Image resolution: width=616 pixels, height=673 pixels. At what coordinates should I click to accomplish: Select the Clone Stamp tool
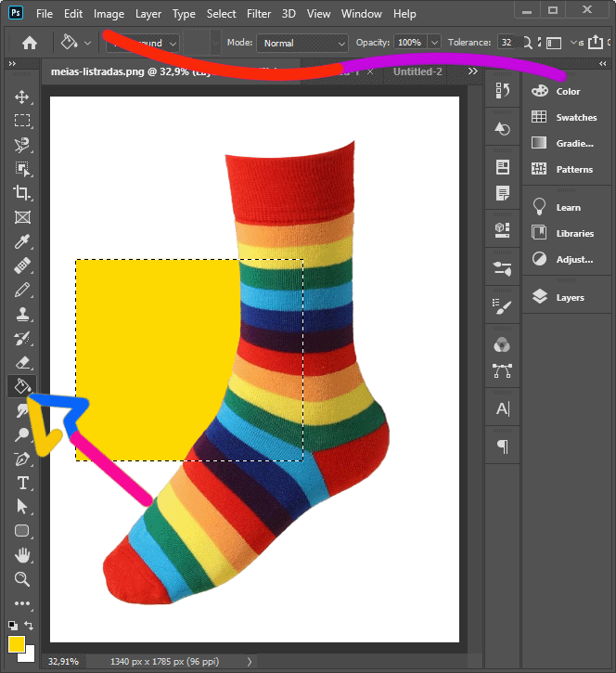pos(22,314)
